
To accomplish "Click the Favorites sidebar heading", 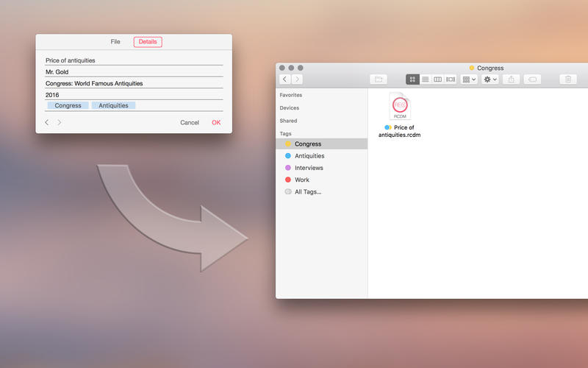I will point(290,95).
